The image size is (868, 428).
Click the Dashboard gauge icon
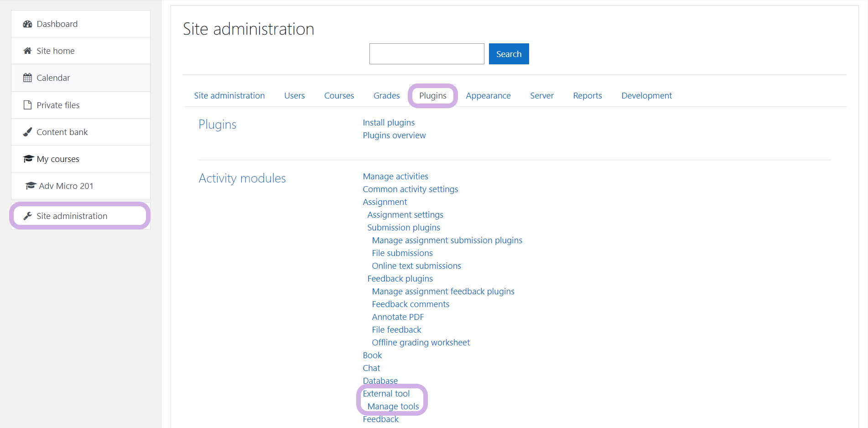27,24
